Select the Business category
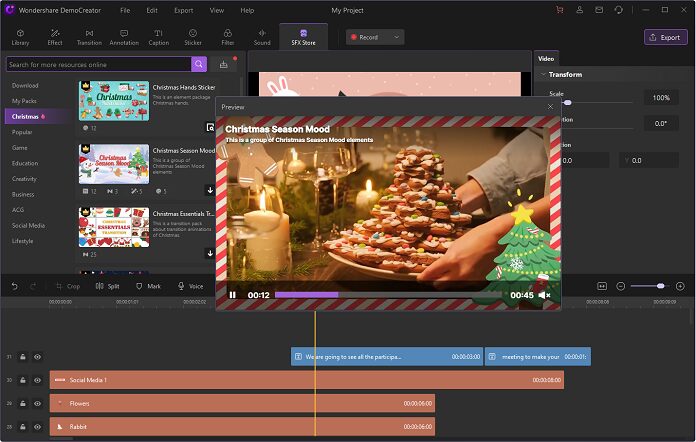This screenshot has height=442, width=696. [x=23, y=194]
